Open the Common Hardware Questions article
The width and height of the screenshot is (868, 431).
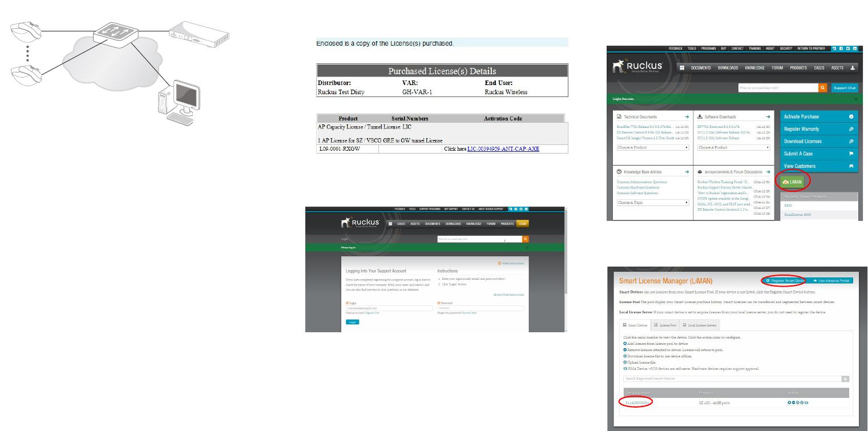tap(638, 187)
